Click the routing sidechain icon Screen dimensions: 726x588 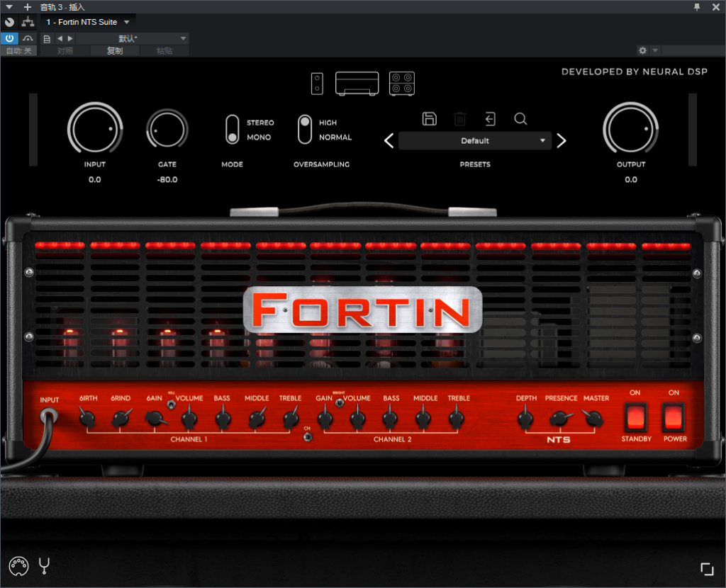click(x=28, y=22)
